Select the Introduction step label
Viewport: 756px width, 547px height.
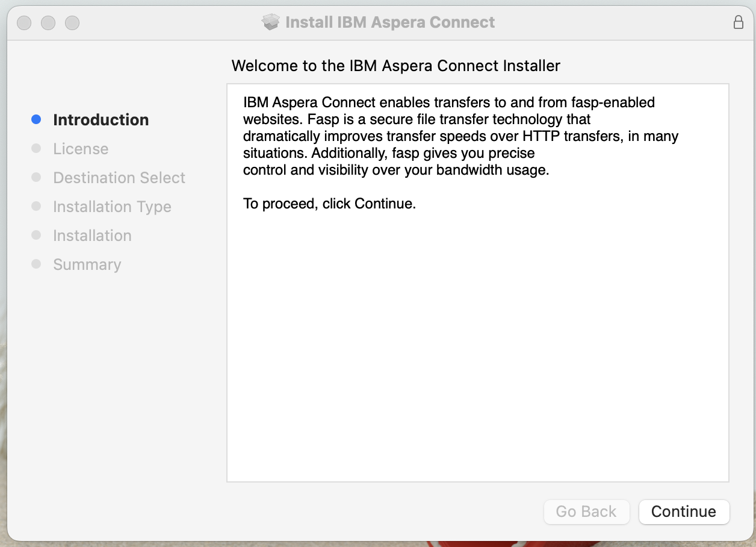click(x=101, y=120)
